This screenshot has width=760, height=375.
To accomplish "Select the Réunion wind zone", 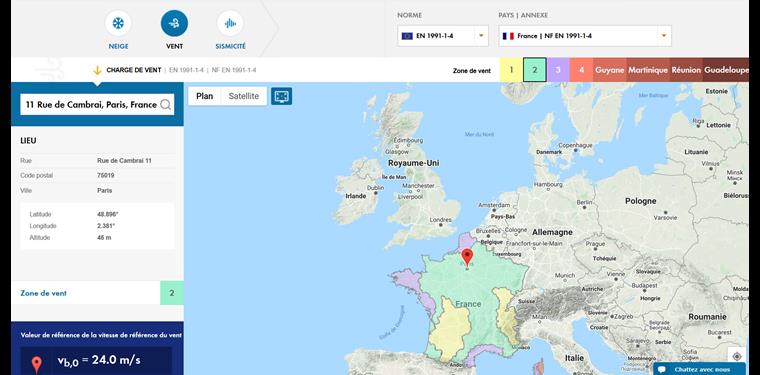I will click(686, 70).
